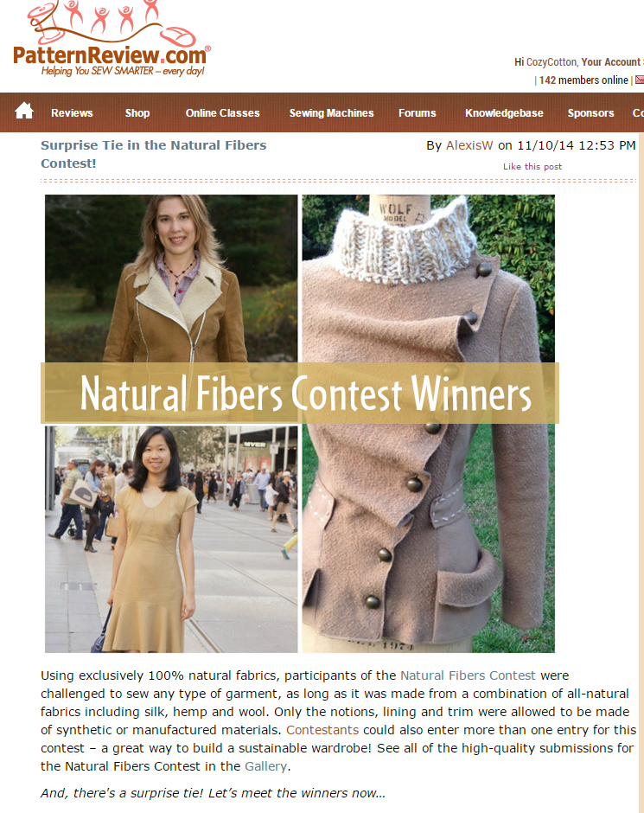This screenshot has height=813, width=644.
Task: Select Knowledgebase in the navigation bar
Action: 504,113
